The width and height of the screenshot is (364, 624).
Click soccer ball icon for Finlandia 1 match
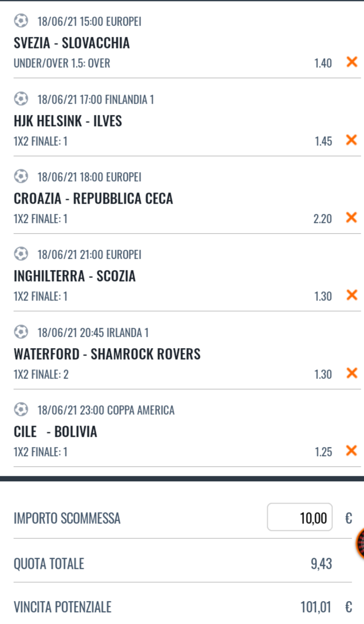[x=21, y=99]
